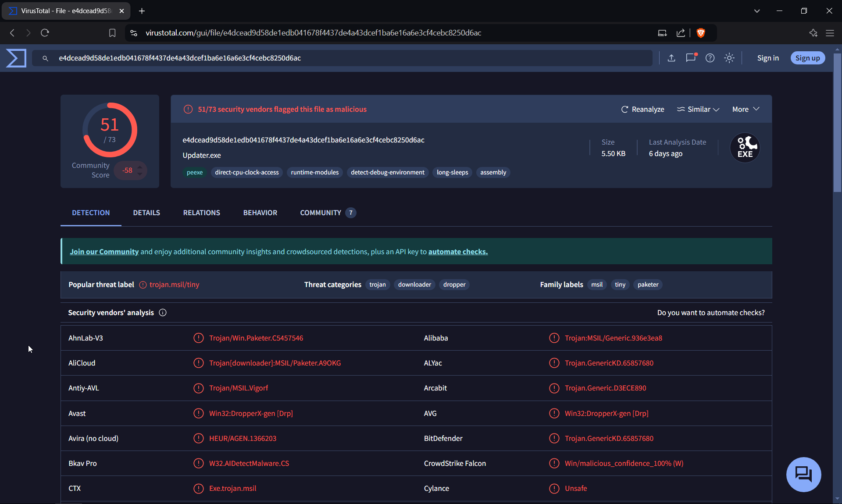Click the browser forward arrow

[29, 33]
